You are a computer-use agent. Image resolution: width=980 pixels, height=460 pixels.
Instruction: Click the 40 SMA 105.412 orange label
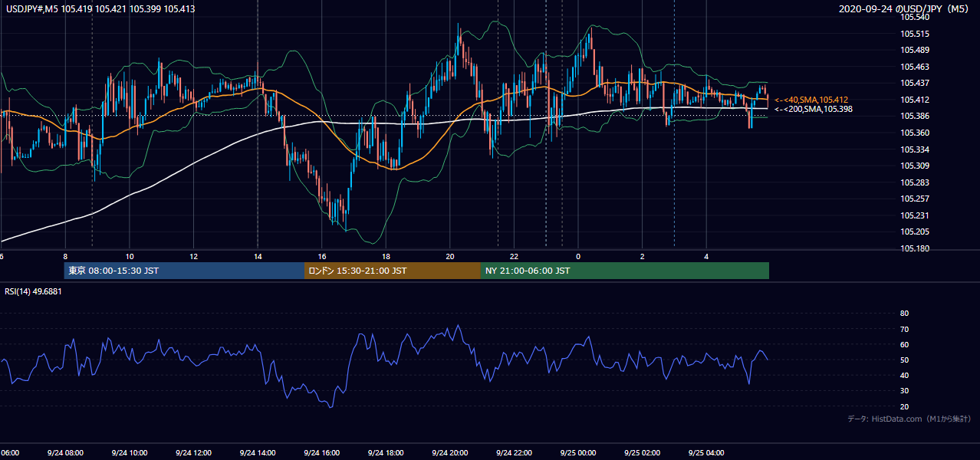tap(811, 100)
